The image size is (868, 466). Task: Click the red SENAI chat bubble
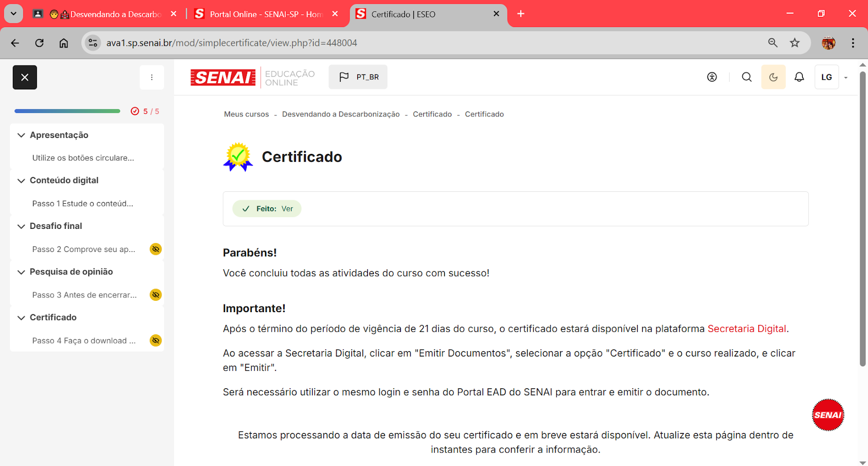point(828,415)
